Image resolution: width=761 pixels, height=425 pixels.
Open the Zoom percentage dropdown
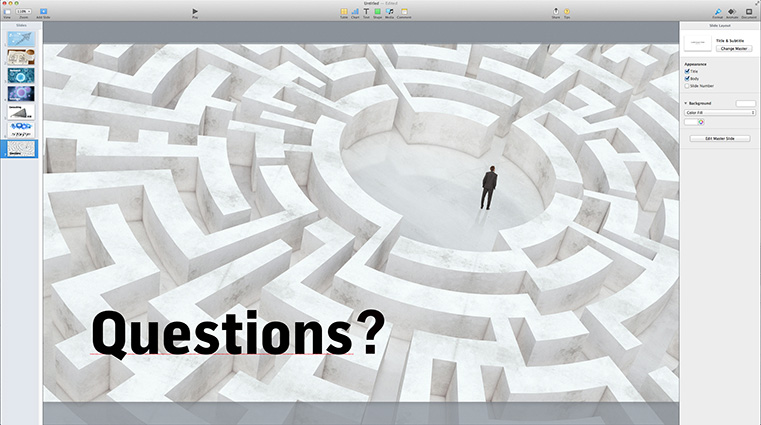pyautogui.click(x=23, y=12)
